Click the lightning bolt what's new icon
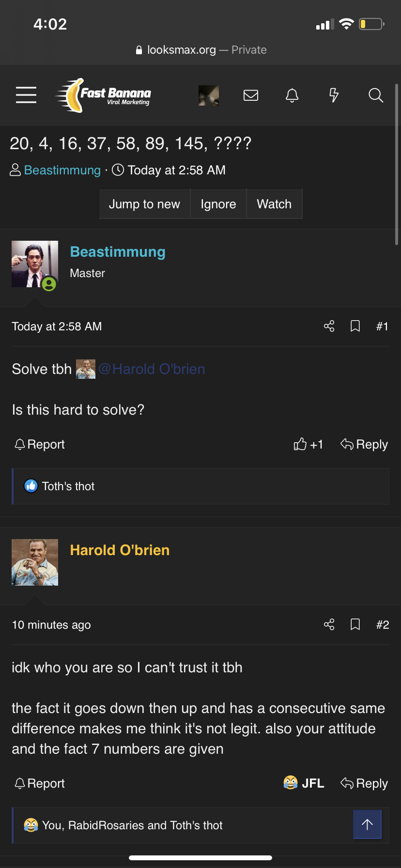The image size is (401, 868). (334, 95)
